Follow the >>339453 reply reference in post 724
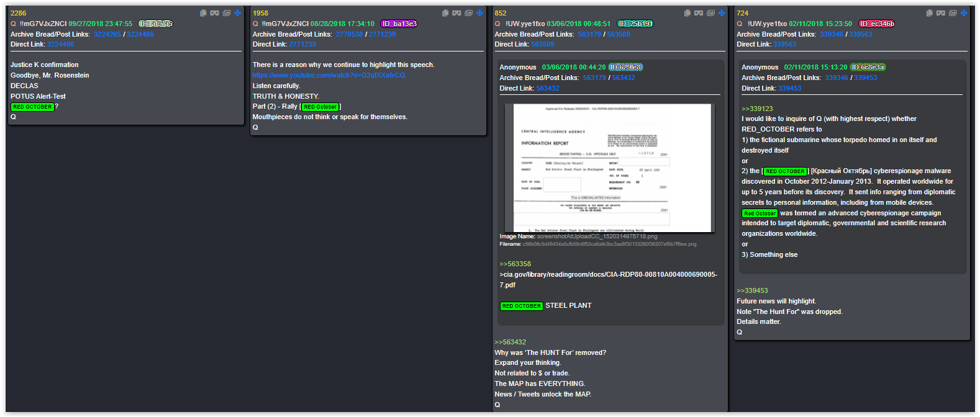980x417 pixels. (753, 290)
